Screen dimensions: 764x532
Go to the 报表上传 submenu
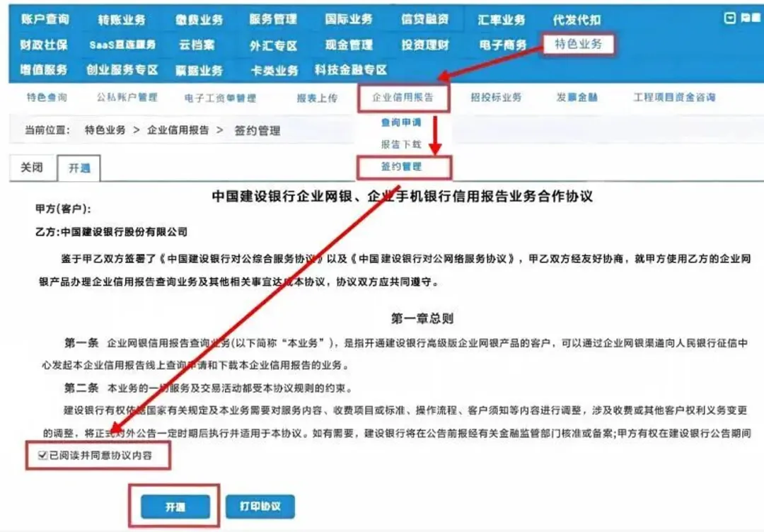point(317,98)
